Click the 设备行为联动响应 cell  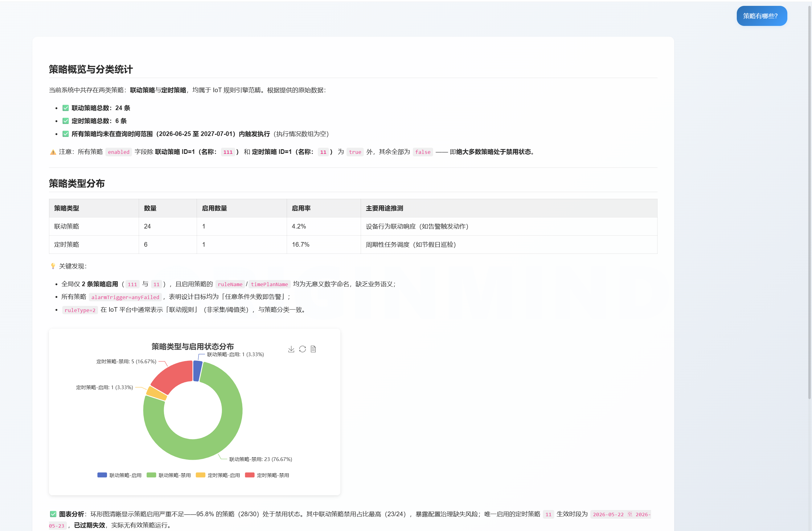509,226
